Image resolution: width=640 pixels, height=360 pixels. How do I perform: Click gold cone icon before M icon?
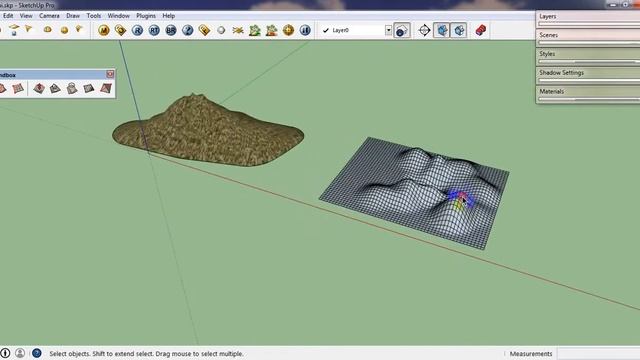79,29
